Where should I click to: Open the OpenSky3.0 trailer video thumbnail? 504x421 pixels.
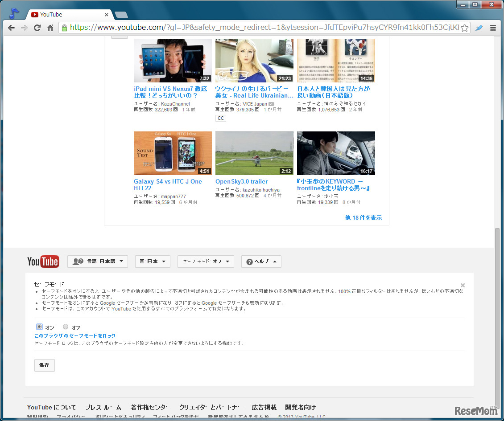click(254, 153)
